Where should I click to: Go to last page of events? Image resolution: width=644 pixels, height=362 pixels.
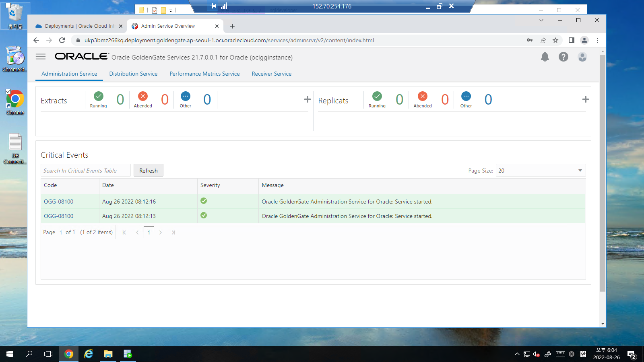pos(173,232)
